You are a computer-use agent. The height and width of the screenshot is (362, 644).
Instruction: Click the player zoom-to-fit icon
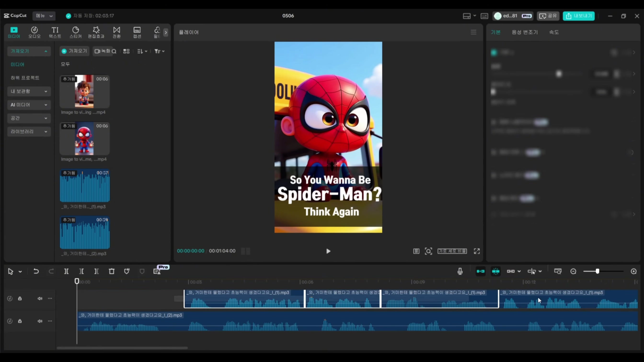pos(428,251)
